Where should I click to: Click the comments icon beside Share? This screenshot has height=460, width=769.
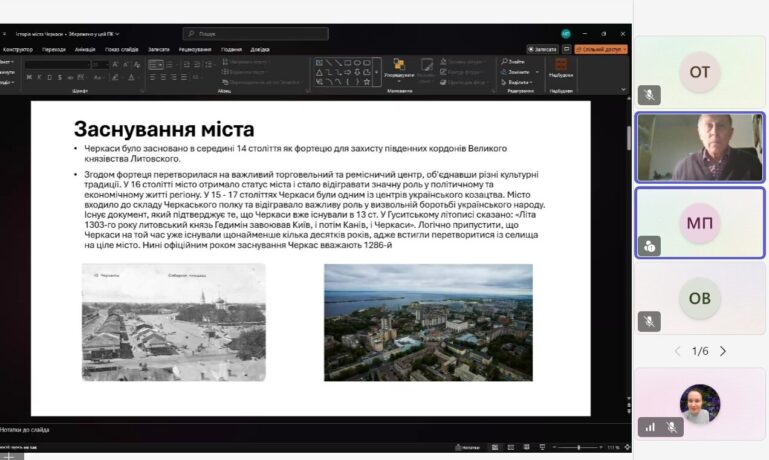coord(565,48)
